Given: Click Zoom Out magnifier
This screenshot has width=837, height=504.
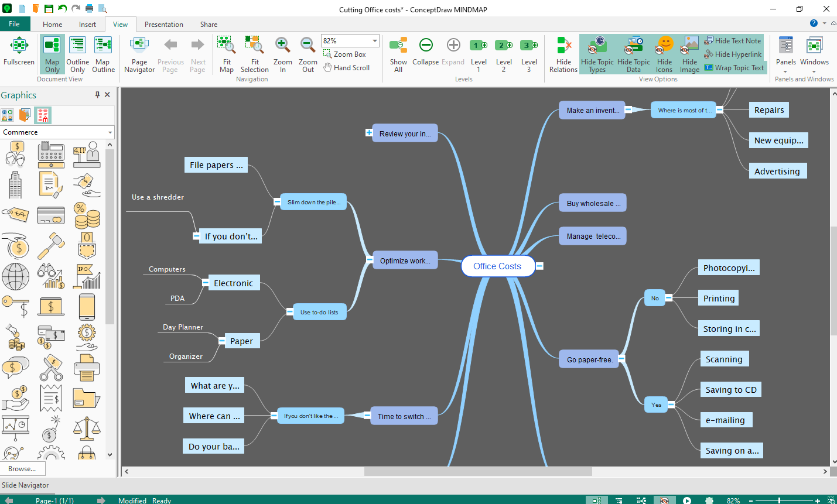Looking at the screenshot, I should (308, 54).
